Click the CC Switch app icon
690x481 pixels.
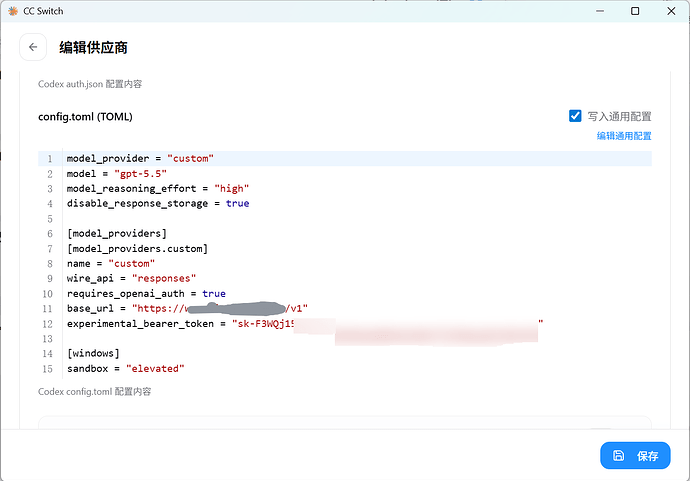click(x=13, y=11)
